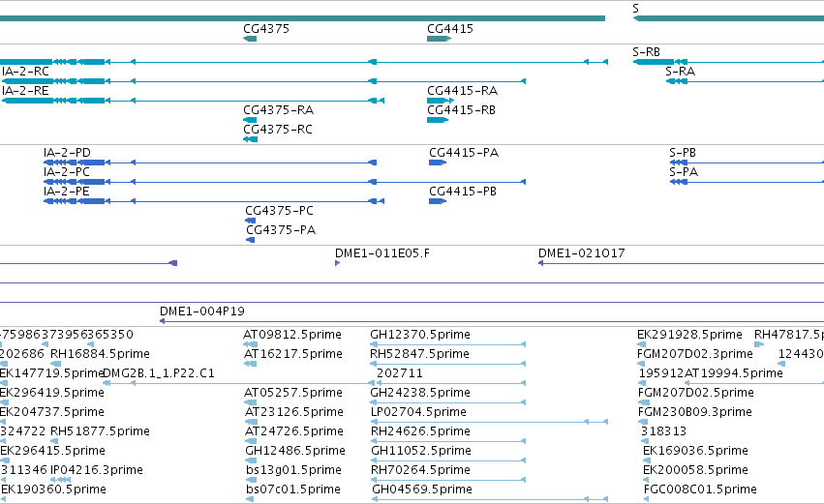The height and width of the screenshot is (504, 824).
Task: Select CG4415-RA transcript label
Action: tap(462, 91)
